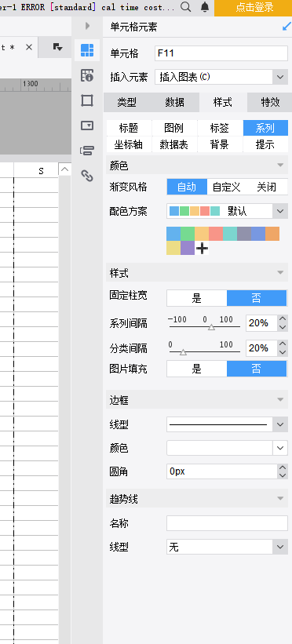
Task: Add a new color with plus icon
Action: [x=202, y=248]
